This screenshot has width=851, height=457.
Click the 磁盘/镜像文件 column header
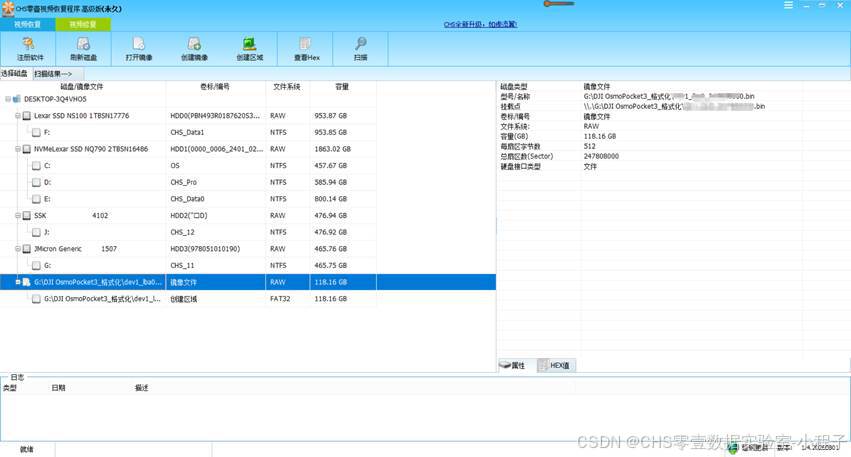82,87
